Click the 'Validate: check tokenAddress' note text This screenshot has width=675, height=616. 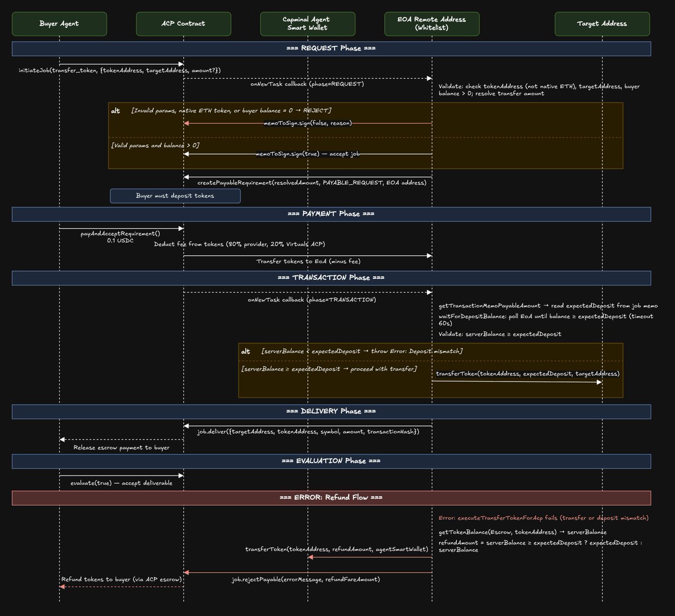click(x=539, y=90)
